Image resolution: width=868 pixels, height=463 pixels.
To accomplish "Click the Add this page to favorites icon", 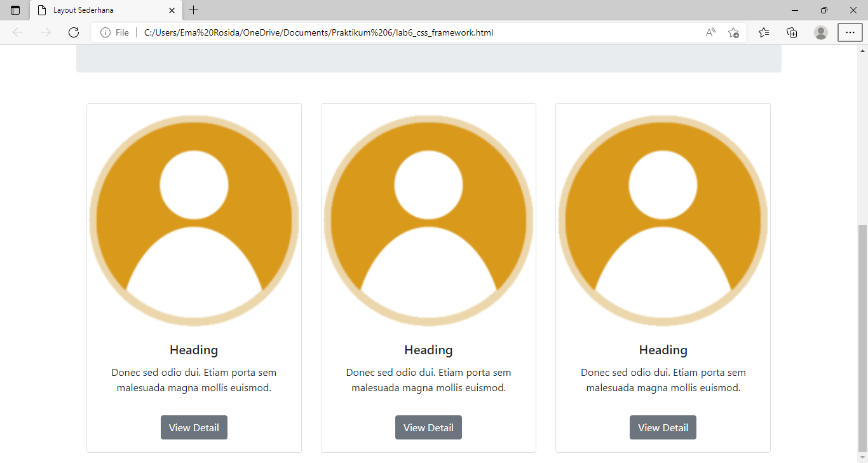I will click(x=734, y=32).
